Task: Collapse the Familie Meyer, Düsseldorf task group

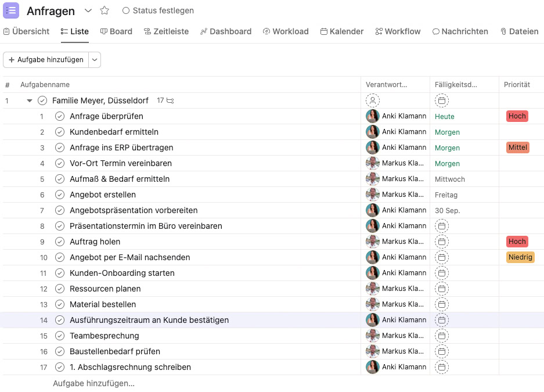Action: pos(28,100)
